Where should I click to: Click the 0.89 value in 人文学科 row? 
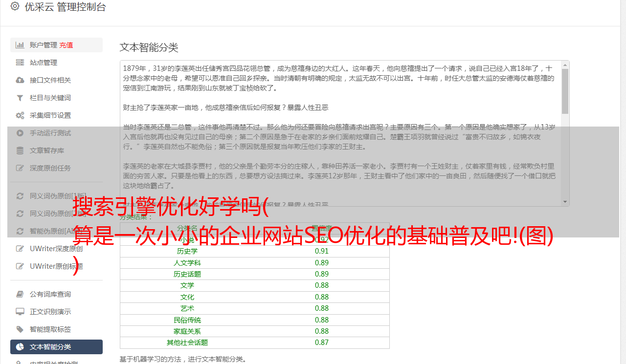pos(322,263)
